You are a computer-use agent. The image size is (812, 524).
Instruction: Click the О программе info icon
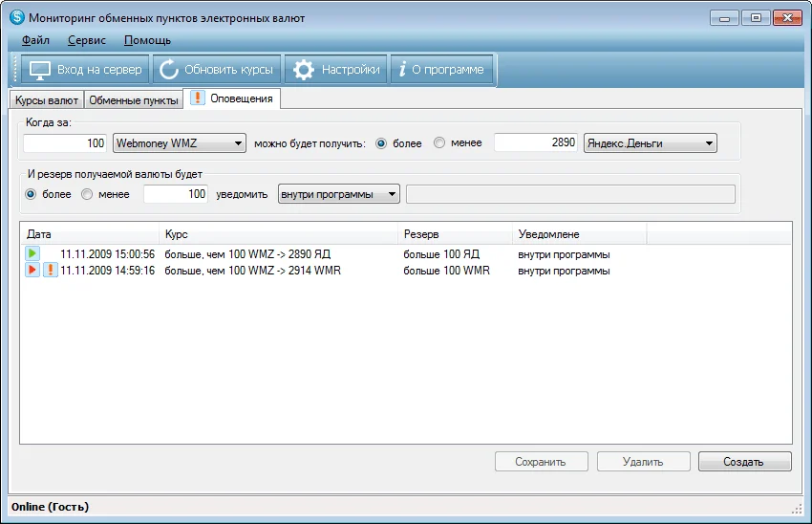[x=403, y=70]
